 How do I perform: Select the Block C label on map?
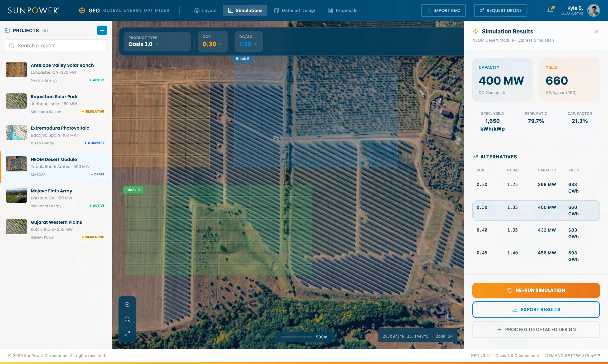coord(133,190)
